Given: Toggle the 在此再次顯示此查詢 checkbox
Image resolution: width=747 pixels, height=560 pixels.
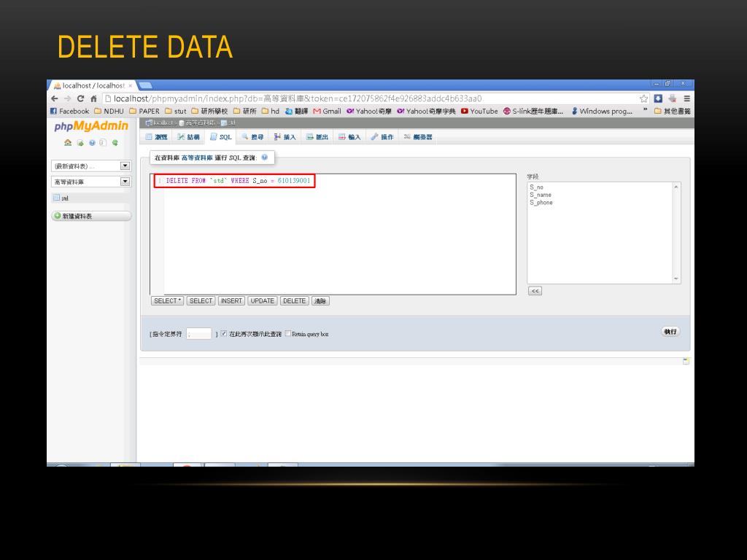Looking at the screenshot, I should pyautogui.click(x=223, y=334).
